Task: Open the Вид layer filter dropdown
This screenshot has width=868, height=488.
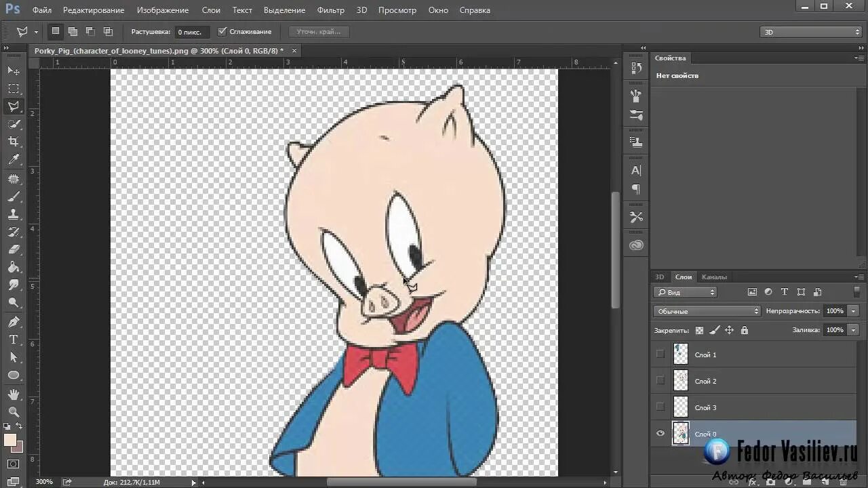Action: pos(685,292)
